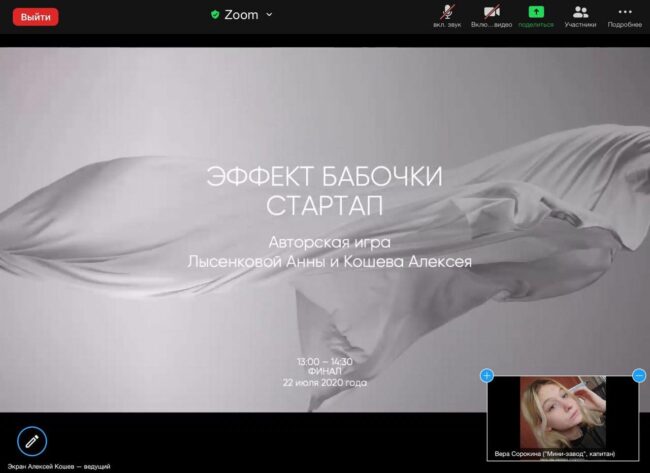Open the participants list icon
650x473 pixels.
click(580, 12)
